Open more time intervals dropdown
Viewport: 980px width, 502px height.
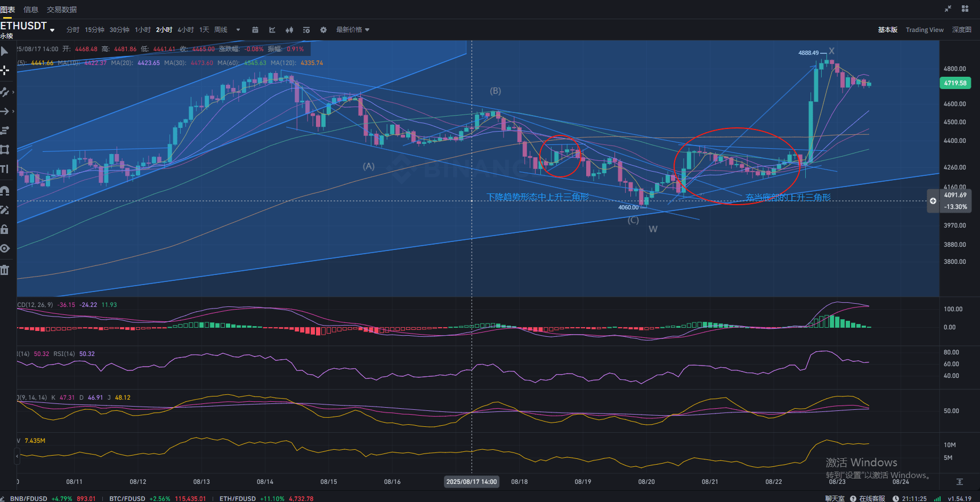point(238,30)
